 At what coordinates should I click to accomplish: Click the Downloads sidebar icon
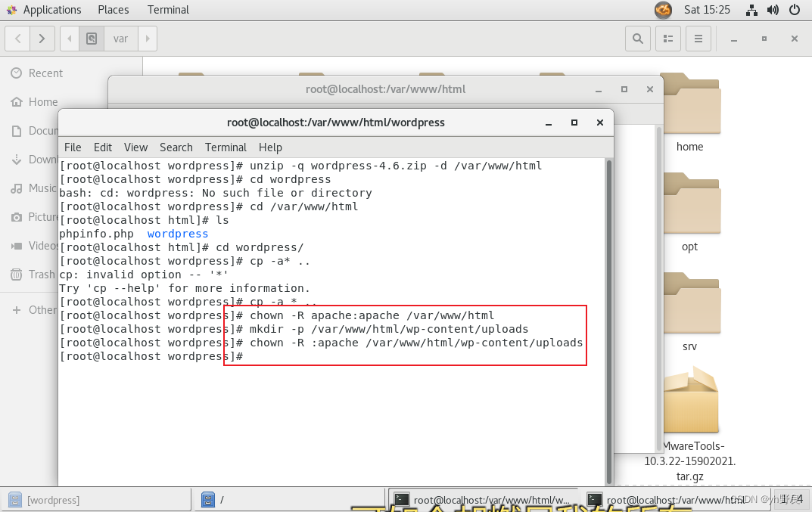(17, 160)
